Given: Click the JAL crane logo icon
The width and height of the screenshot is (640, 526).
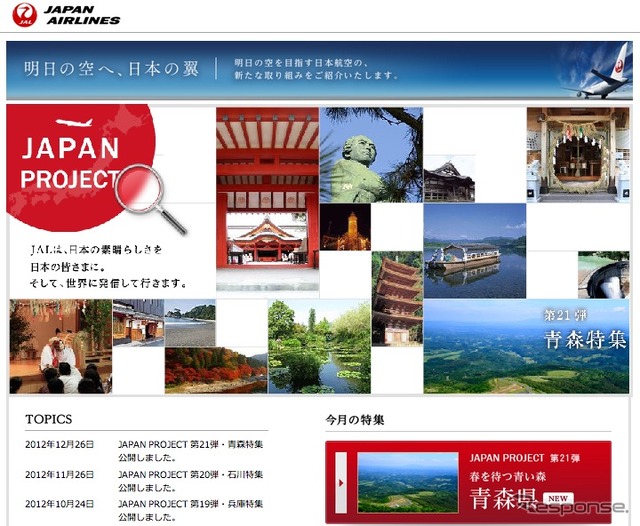Looking at the screenshot, I should click(24, 15).
